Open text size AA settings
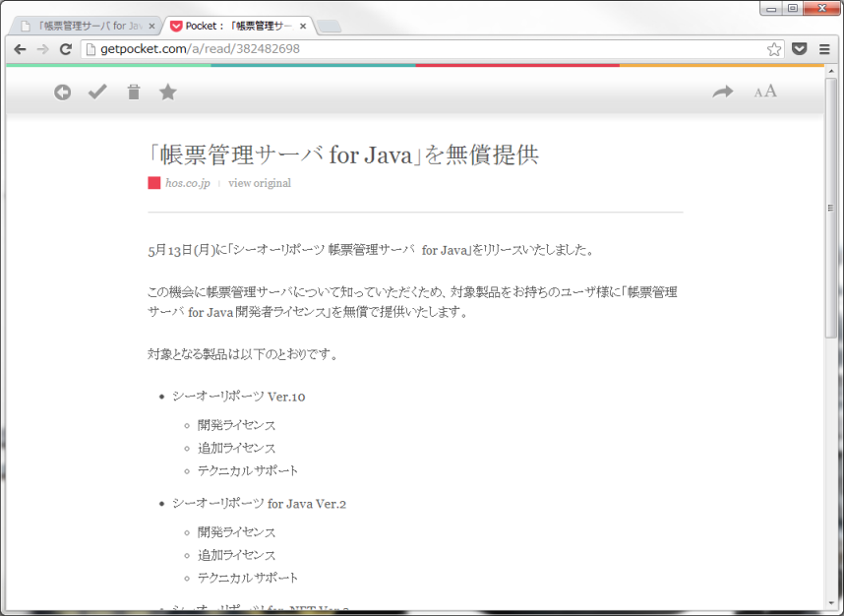844x616 pixels. 765,92
